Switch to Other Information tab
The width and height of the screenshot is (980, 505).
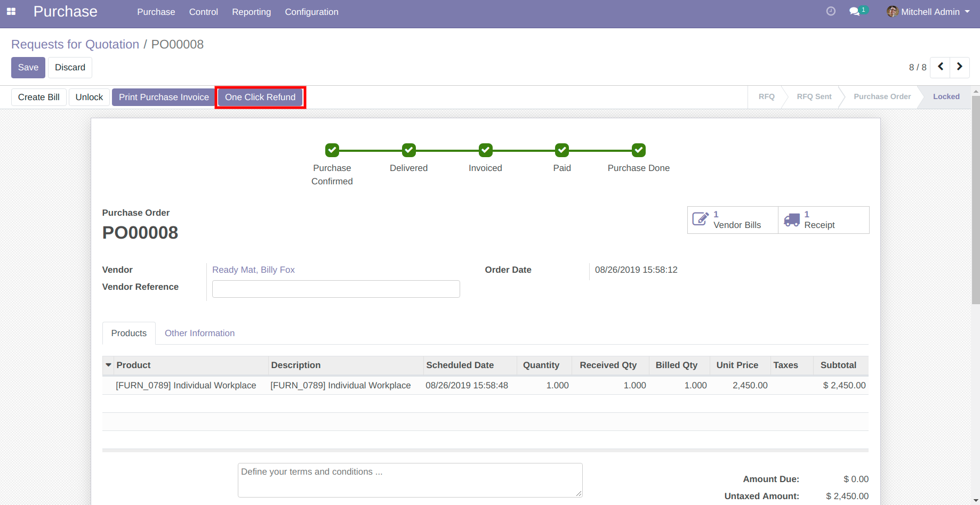[x=199, y=333]
